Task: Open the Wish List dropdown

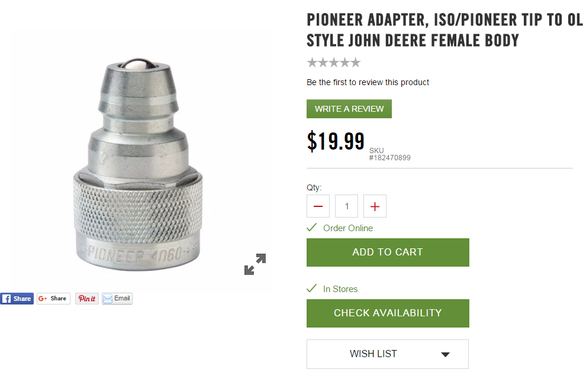Action: [x=388, y=354]
